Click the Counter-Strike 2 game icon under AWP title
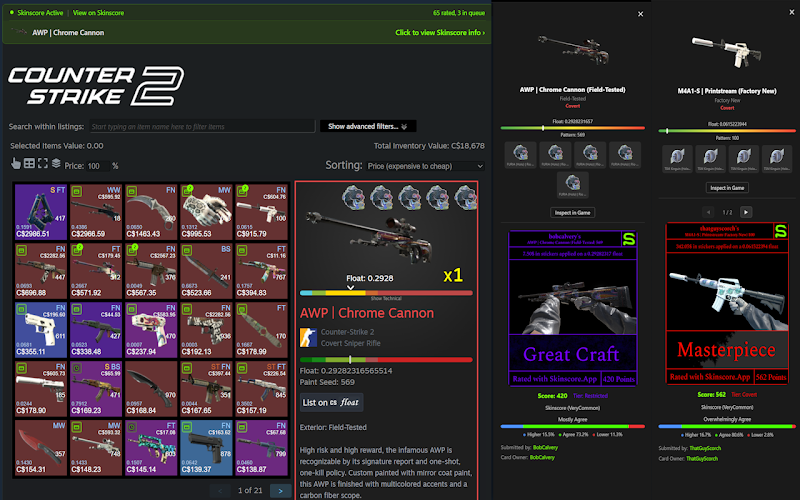The image size is (800, 500). [308, 337]
